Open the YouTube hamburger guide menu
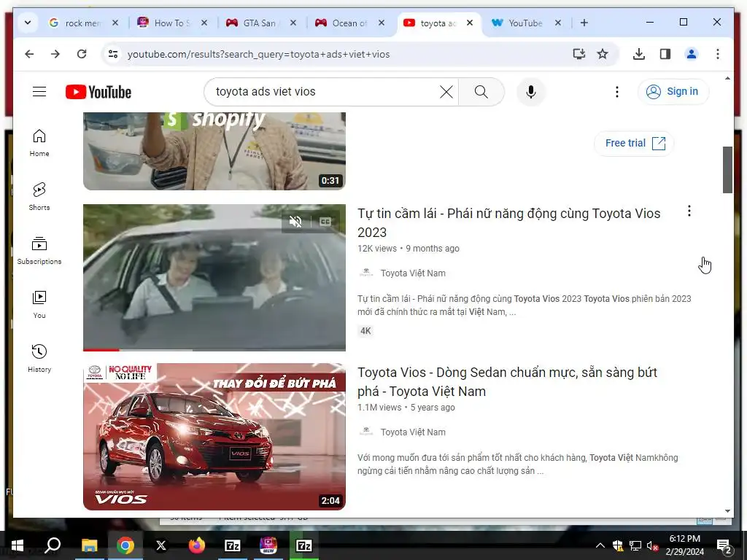Image resolution: width=747 pixels, height=560 pixels. (x=39, y=91)
